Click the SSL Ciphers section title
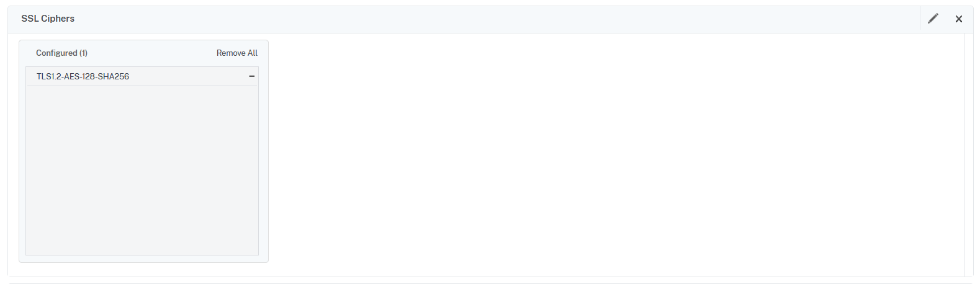Image resolution: width=980 pixels, height=284 pixels. 48,19
